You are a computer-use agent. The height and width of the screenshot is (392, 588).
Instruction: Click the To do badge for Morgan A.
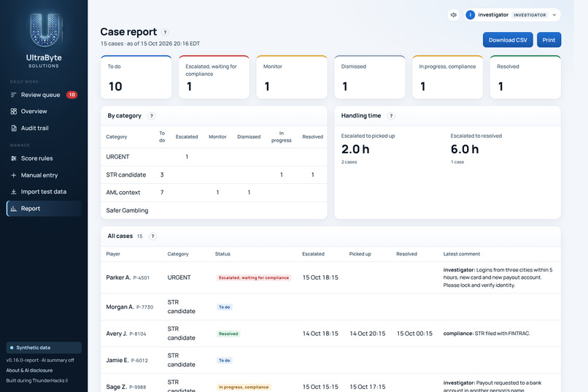(x=224, y=307)
